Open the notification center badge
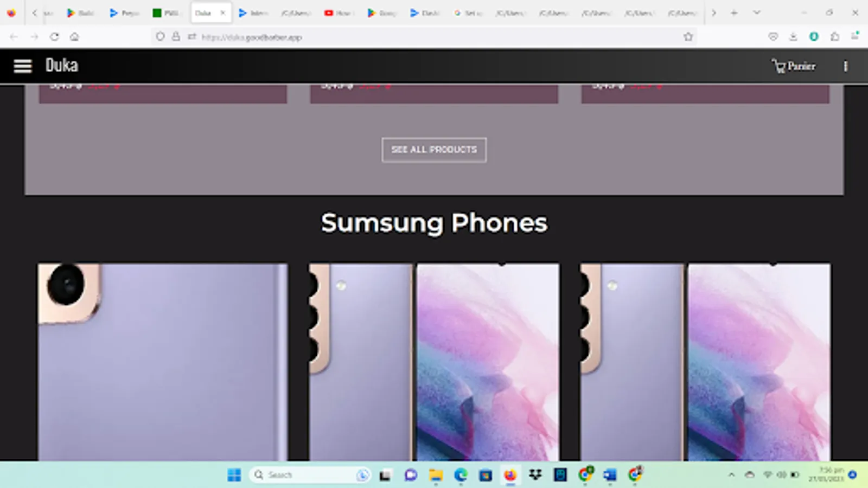The image size is (868, 488). [x=852, y=475]
